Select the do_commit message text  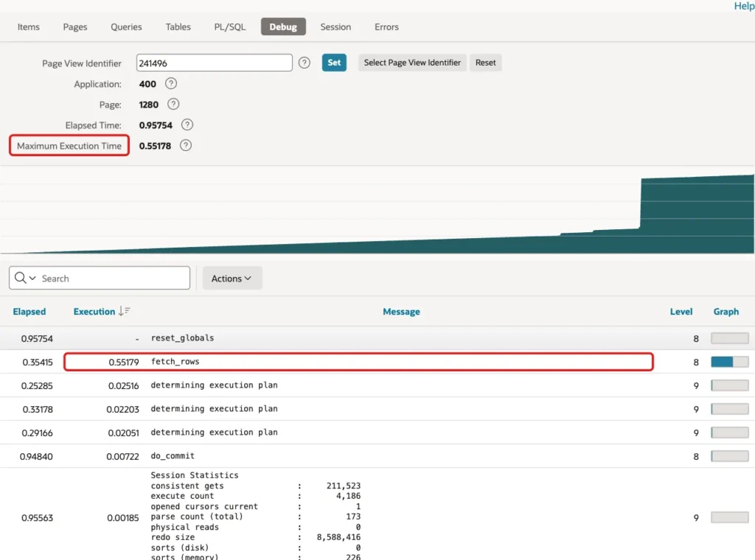[x=173, y=455]
